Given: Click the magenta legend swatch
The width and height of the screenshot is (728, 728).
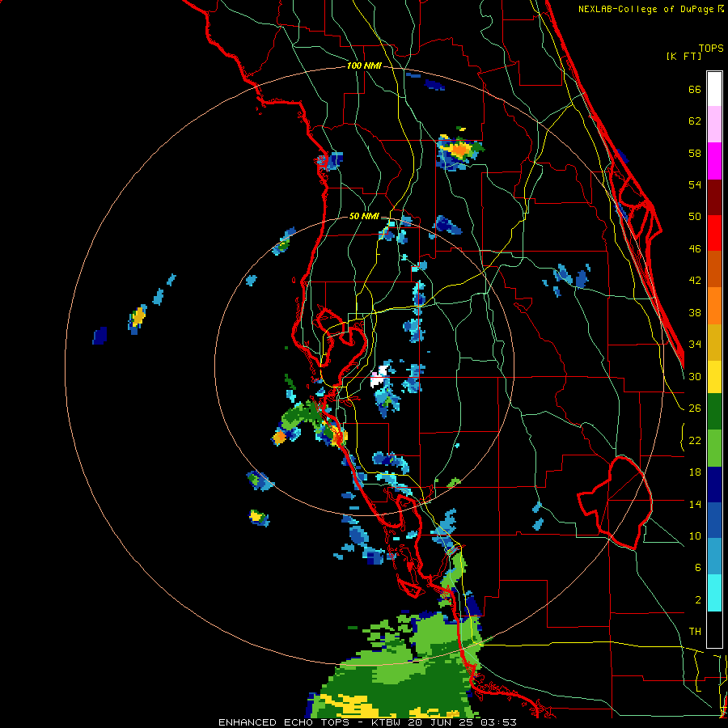Looking at the screenshot, I should click(714, 161).
